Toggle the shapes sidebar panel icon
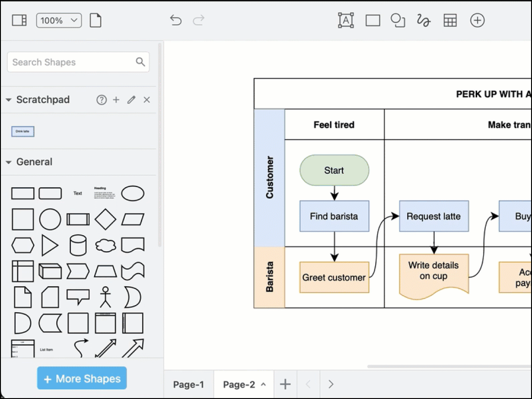The height and width of the screenshot is (399, 532). coord(19,21)
